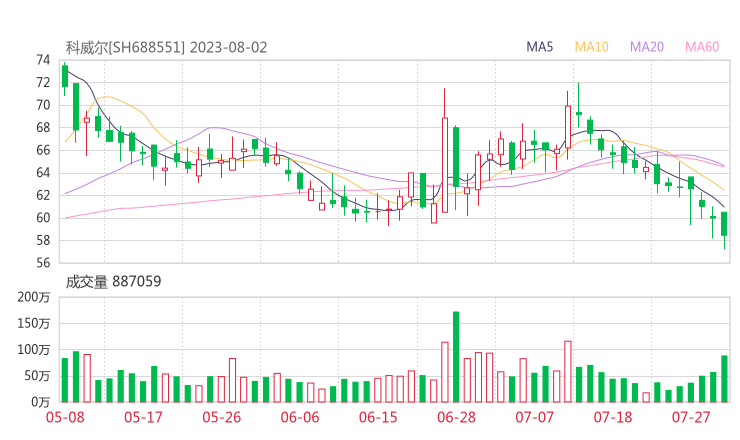Click the 05-08 date axis label
This screenshot has height=440, width=740.
[65, 417]
